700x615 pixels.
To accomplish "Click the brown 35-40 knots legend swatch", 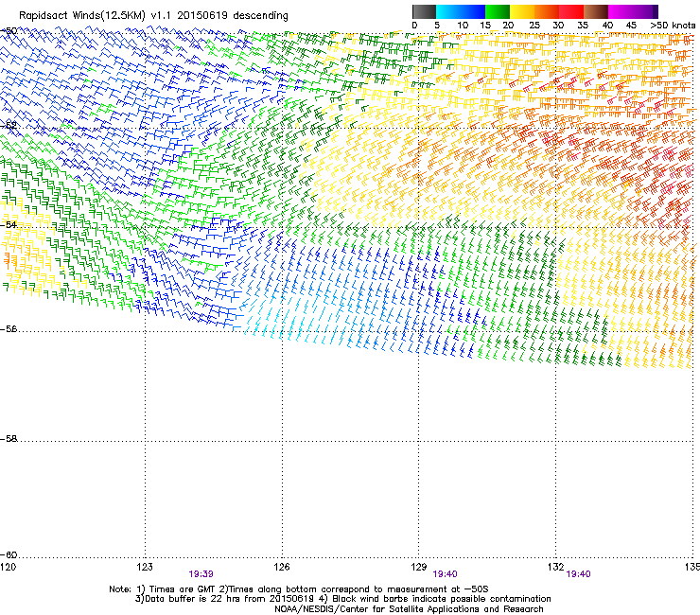I will pyautogui.click(x=596, y=11).
